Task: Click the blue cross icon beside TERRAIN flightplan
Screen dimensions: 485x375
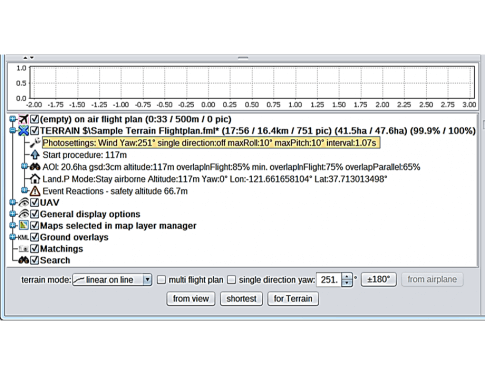Action: [23, 131]
